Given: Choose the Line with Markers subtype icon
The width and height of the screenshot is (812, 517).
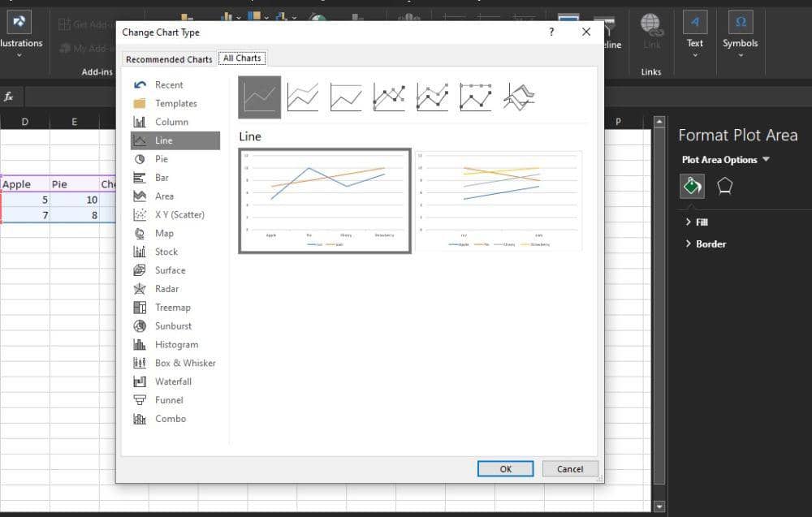Looking at the screenshot, I should 388,96.
